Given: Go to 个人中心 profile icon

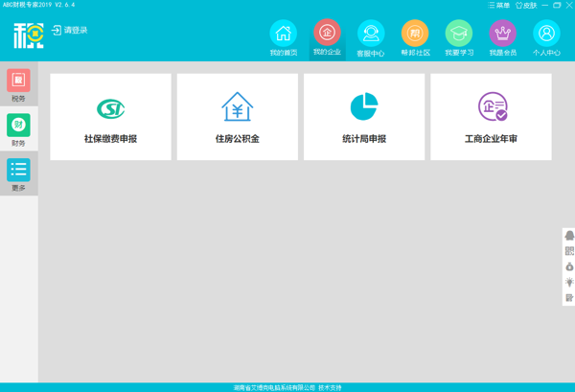Looking at the screenshot, I should (x=546, y=35).
